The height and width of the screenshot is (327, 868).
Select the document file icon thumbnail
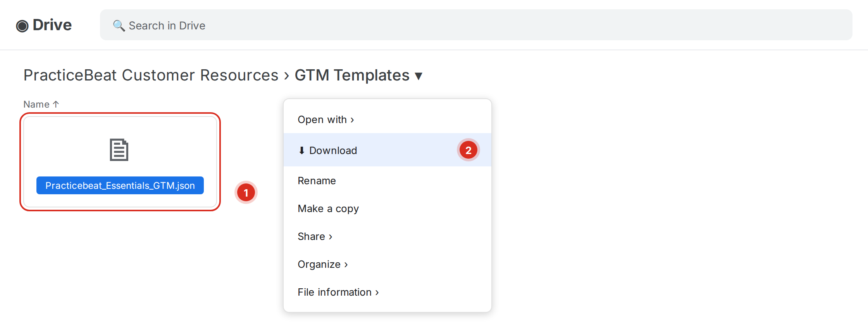pos(119,150)
